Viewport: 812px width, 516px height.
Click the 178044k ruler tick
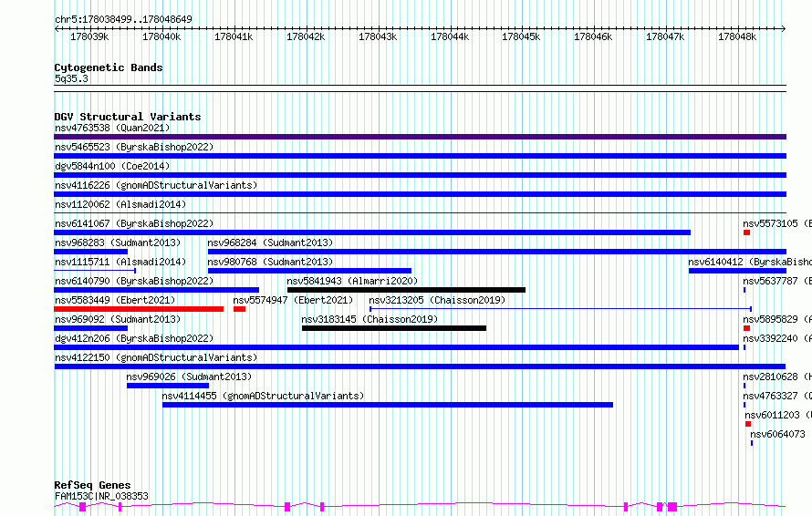click(x=450, y=36)
